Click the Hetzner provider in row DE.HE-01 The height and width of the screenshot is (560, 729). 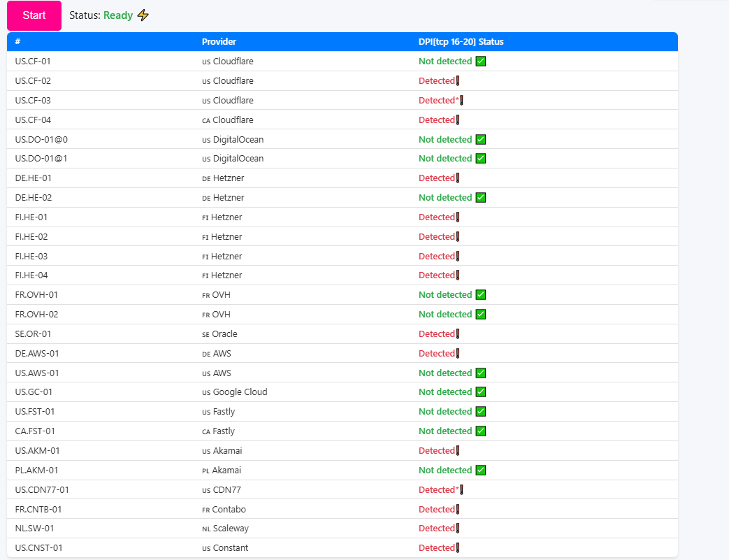coord(223,178)
